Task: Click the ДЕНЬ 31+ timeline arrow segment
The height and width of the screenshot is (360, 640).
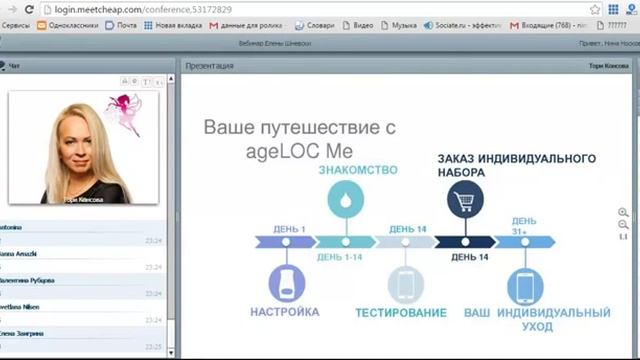Action: [525, 242]
